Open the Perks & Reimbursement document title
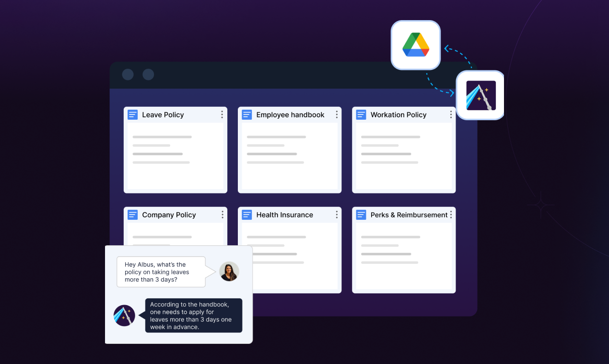 [x=409, y=215]
